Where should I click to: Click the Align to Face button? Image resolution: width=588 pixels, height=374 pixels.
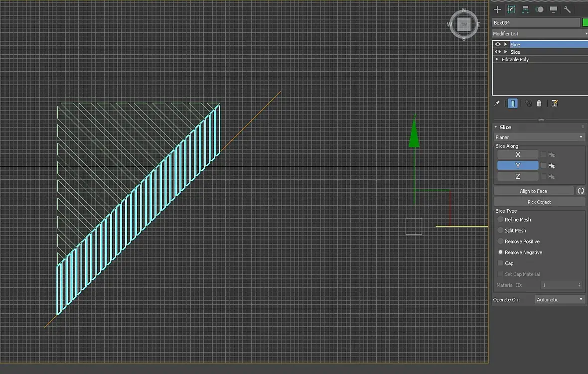[x=533, y=191]
